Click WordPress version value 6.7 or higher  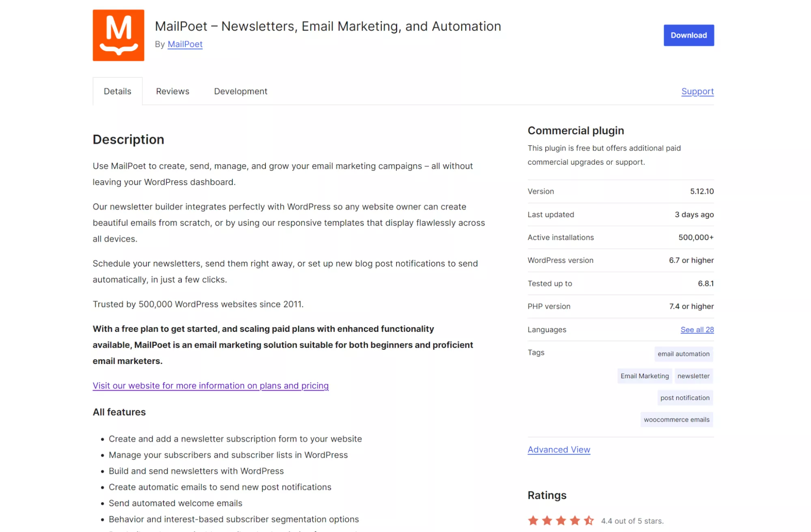[691, 261]
